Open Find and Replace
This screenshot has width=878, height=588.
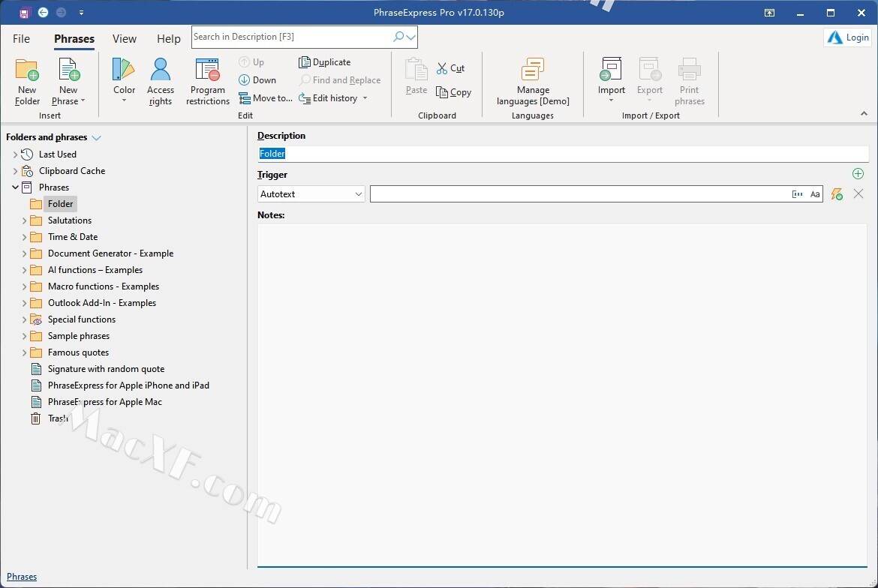click(x=340, y=80)
